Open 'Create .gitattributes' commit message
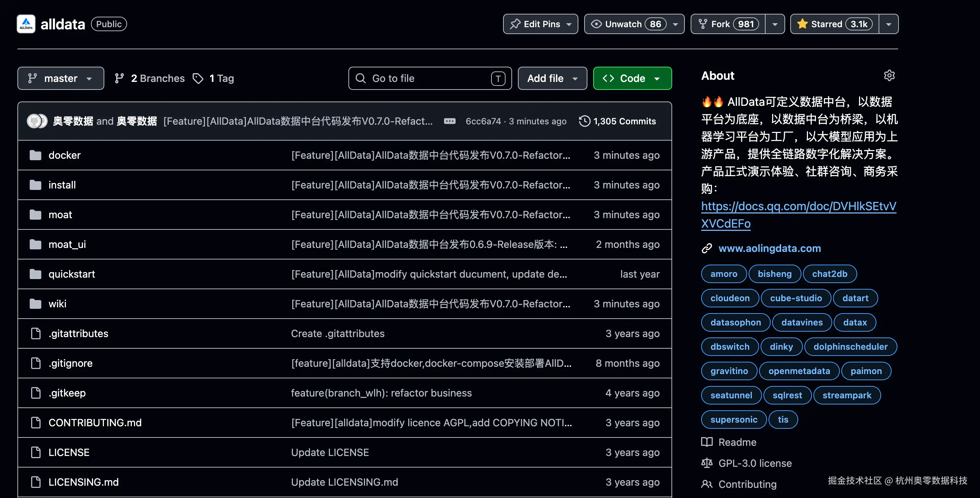Image resolution: width=980 pixels, height=498 pixels. click(x=338, y=333)
